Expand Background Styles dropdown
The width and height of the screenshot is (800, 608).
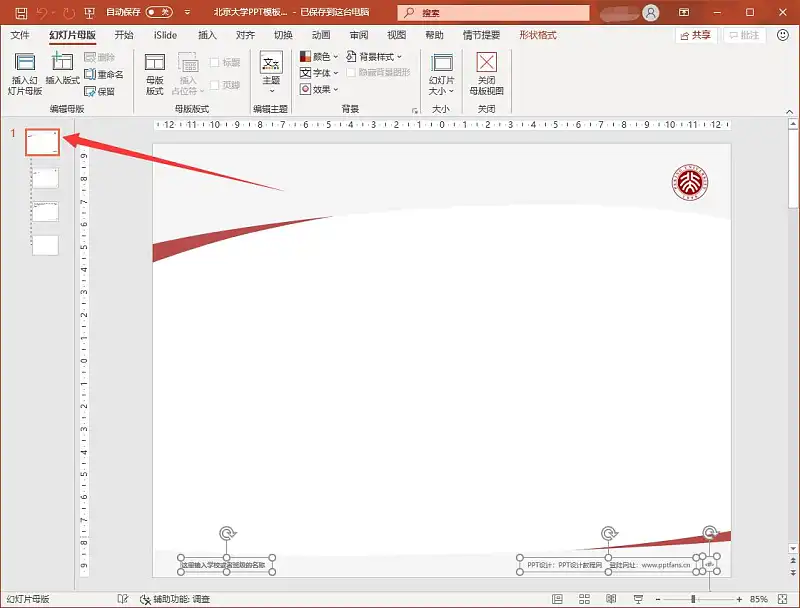click(x=375, y=57)
